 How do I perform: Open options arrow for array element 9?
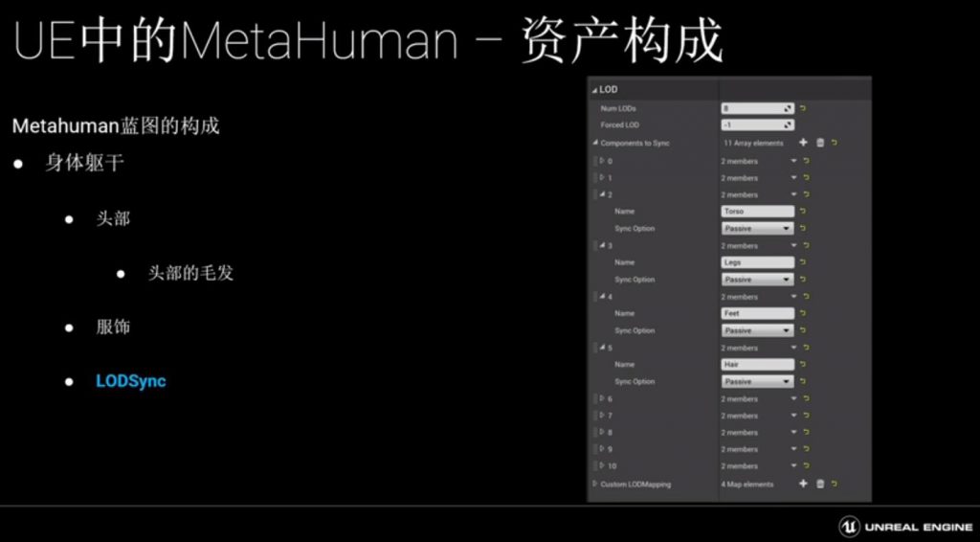coord(793,449)
